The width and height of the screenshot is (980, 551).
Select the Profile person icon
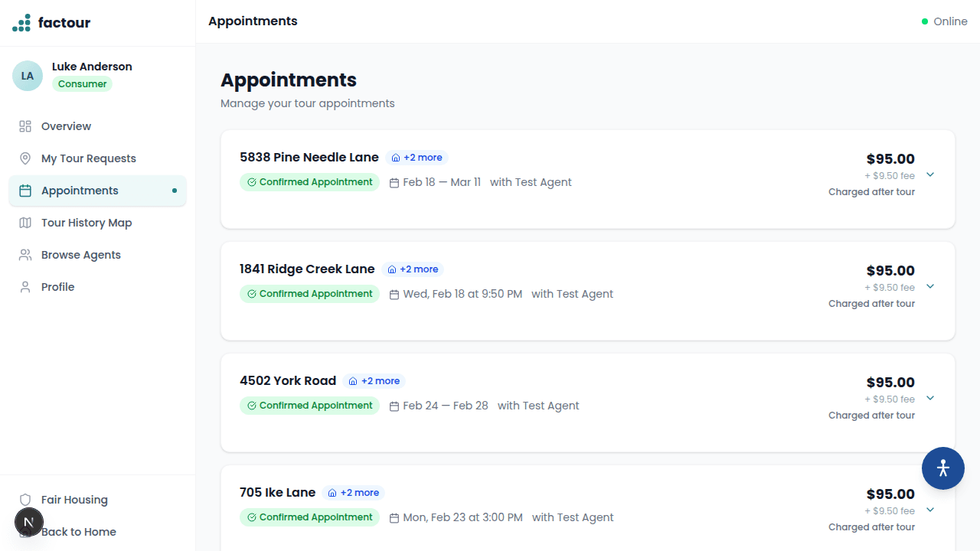(24, 287)
